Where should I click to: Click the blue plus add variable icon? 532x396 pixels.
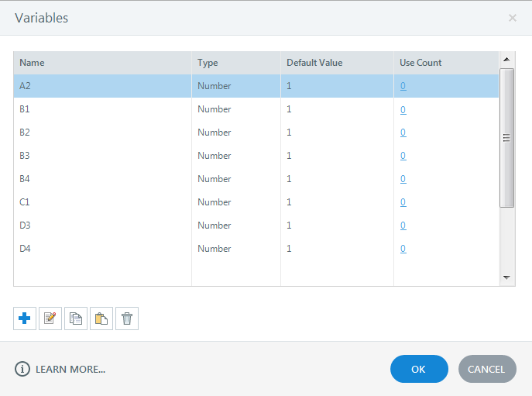pyautogui.click(x=25, y=319)
